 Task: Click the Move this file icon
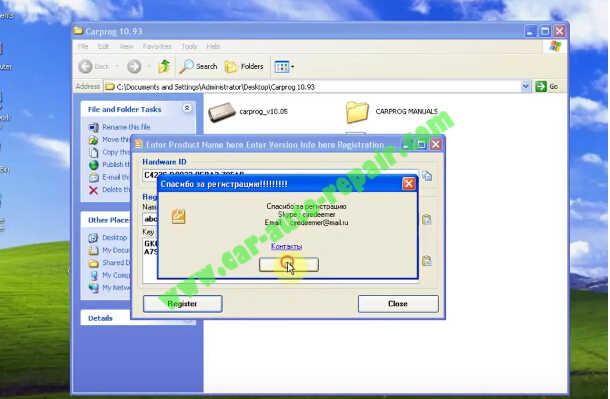tap(93, 140)
